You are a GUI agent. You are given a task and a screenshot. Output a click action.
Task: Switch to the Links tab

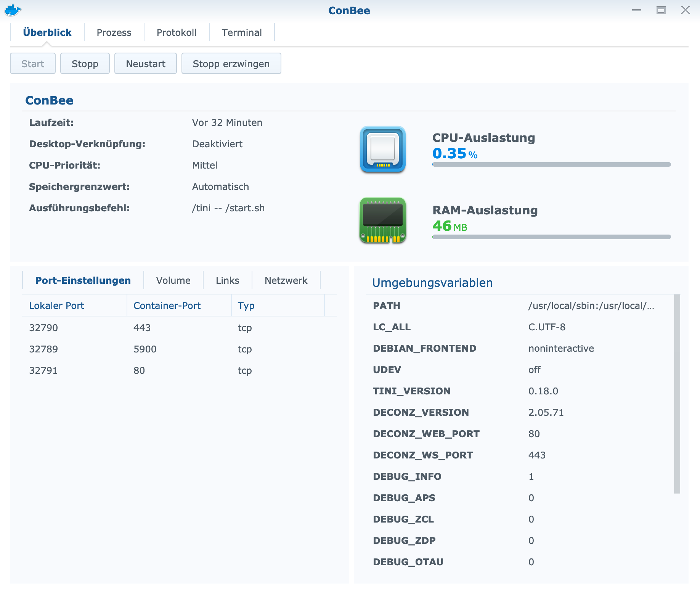coord(228,280)
